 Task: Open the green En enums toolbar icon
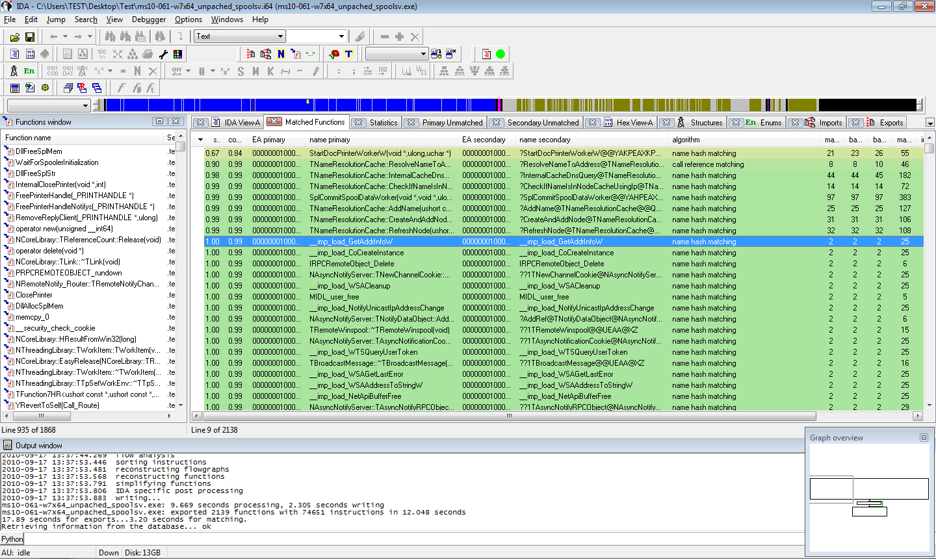pos(29,71)
